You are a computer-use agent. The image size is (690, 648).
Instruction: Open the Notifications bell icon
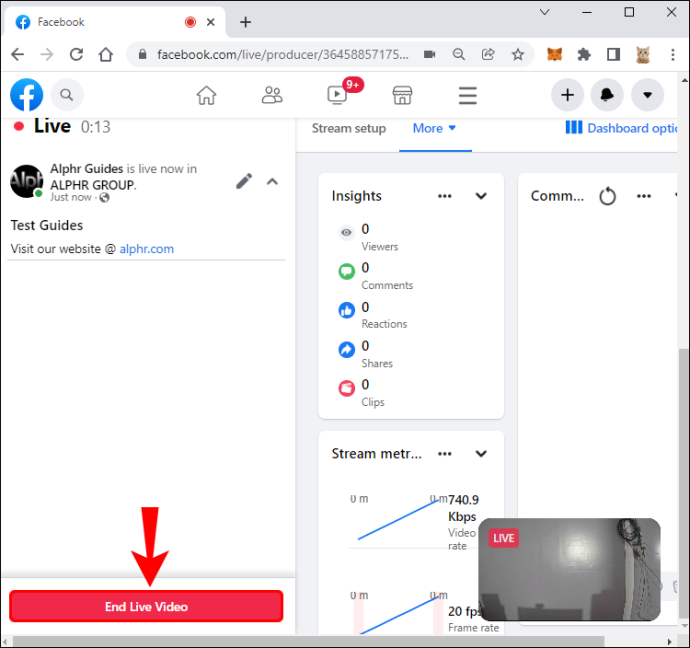point(607,95)
